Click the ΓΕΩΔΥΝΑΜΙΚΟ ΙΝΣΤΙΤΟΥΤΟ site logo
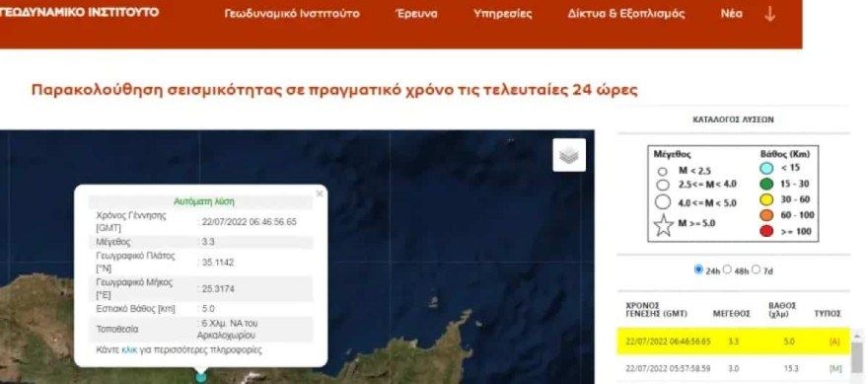868x384 pixels. tap(79, 12)
